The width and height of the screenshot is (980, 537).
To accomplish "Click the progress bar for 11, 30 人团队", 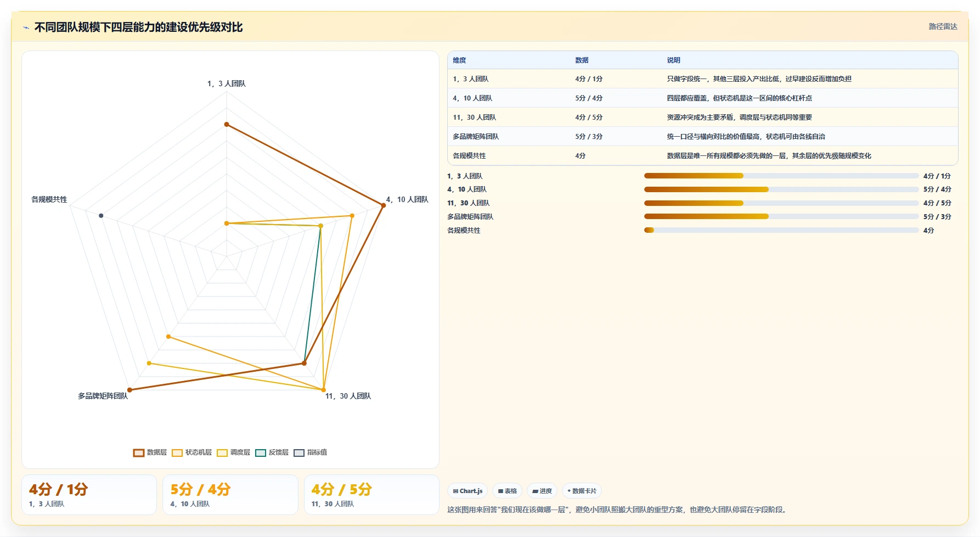I will coord(781,203).
